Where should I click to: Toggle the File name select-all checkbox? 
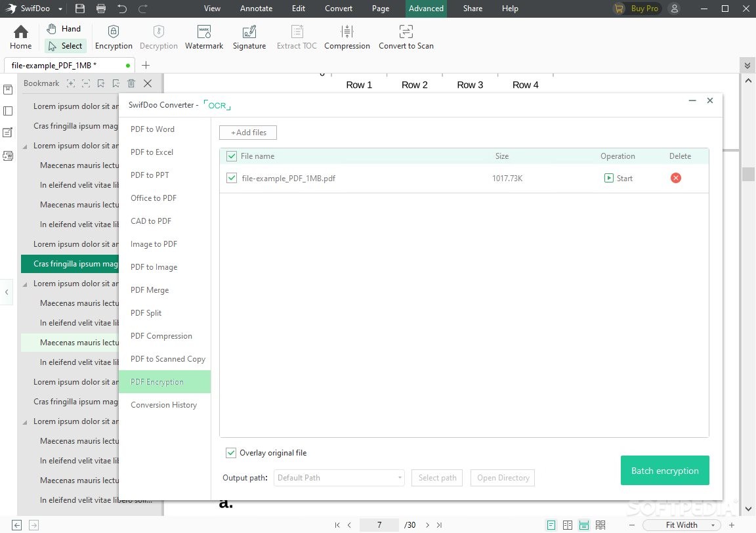tap(232, 156)
